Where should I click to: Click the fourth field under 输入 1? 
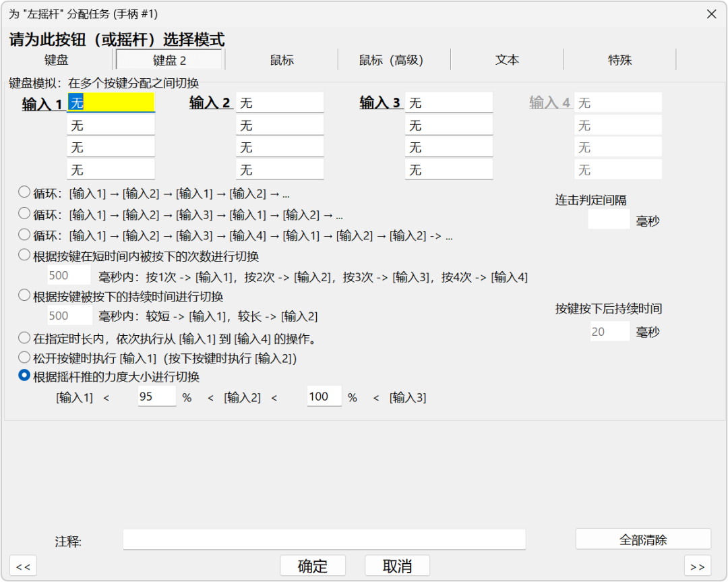point(111,170)
